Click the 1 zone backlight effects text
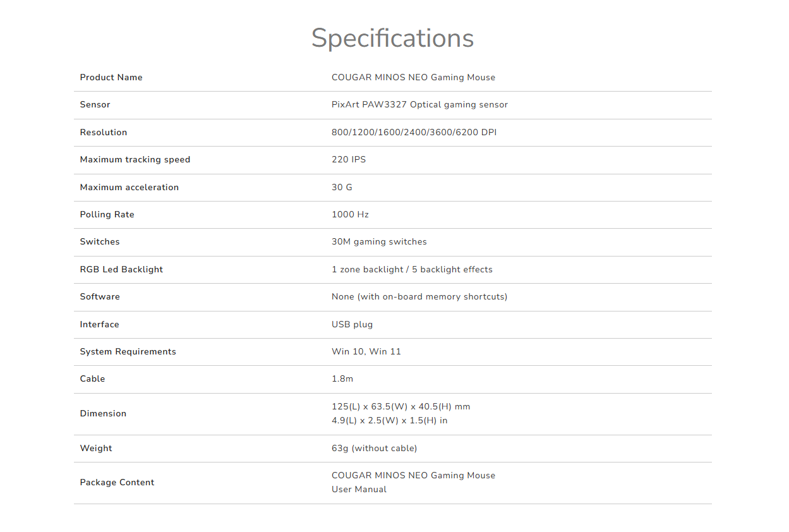Viewport: 789px width, 532px height. (x=412, y=270)
